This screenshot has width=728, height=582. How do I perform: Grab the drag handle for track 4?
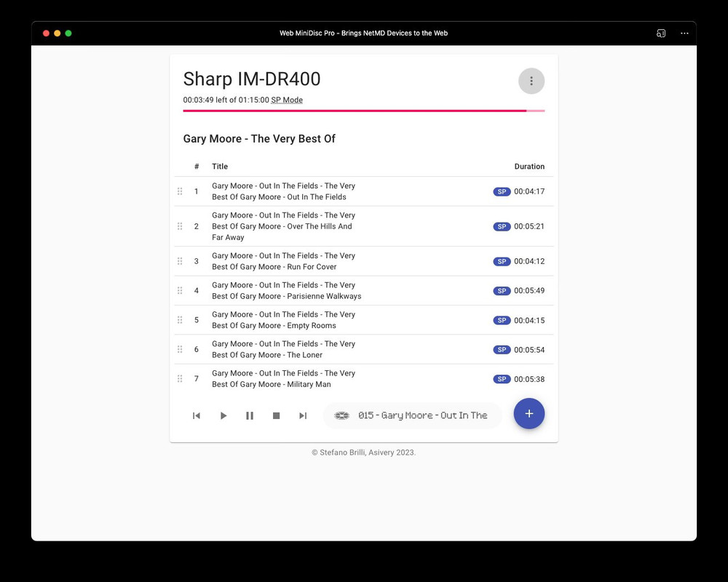click(180, 290)
